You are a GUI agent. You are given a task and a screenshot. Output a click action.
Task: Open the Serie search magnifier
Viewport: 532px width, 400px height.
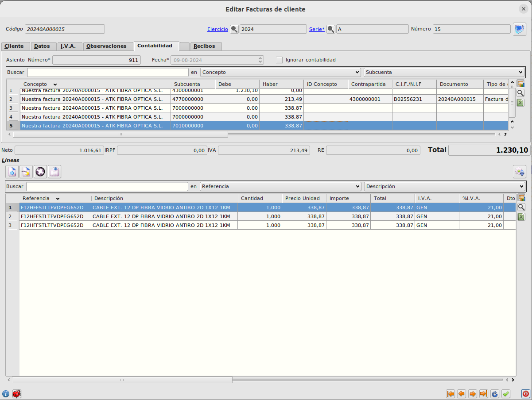pyautogui.click(x=331, y=29)
